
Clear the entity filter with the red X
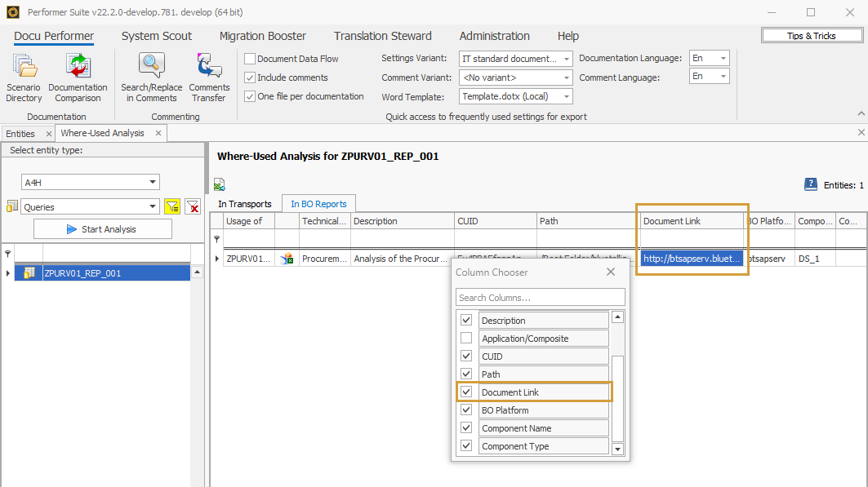[193, 206]
